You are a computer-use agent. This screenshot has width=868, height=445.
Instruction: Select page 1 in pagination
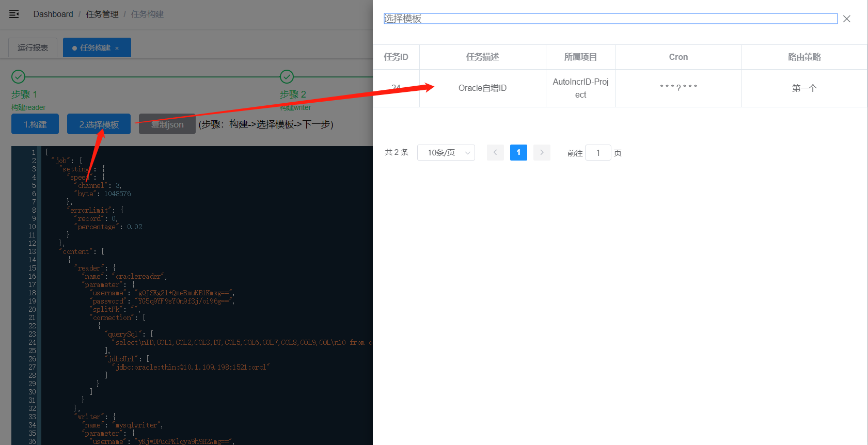(x=518, y=152)
